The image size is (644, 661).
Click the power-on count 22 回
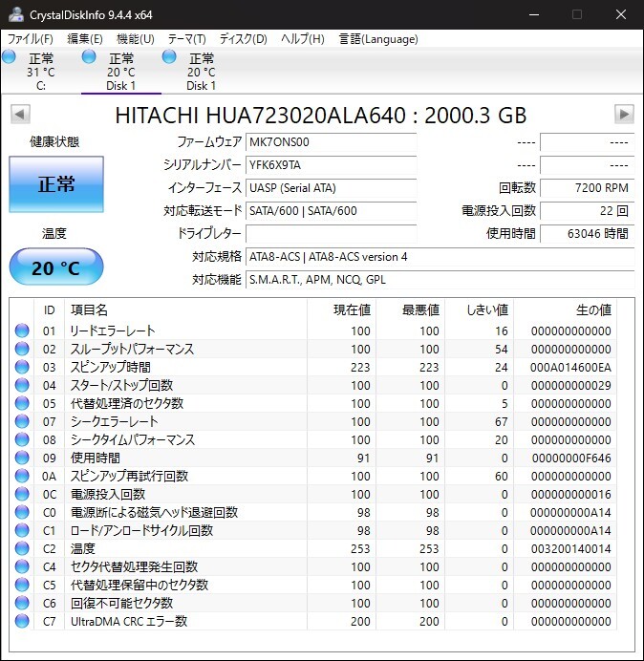[x=587, y=211]
